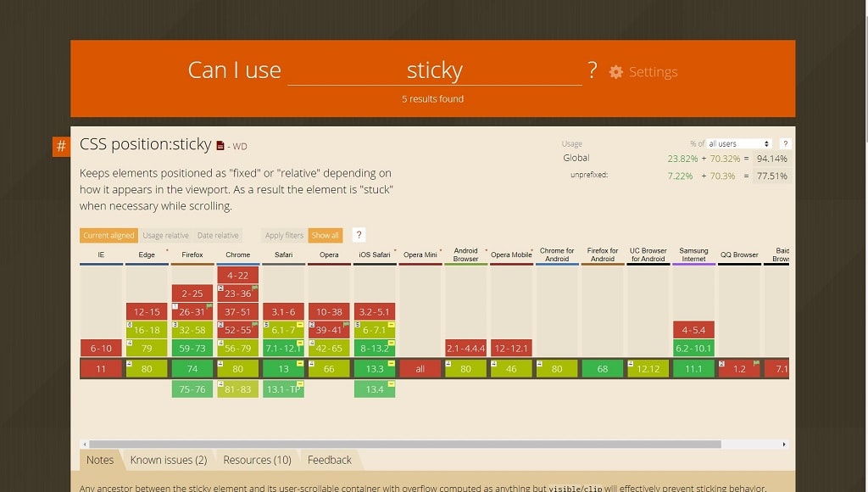Click the Safari column header

click(283, 254)
